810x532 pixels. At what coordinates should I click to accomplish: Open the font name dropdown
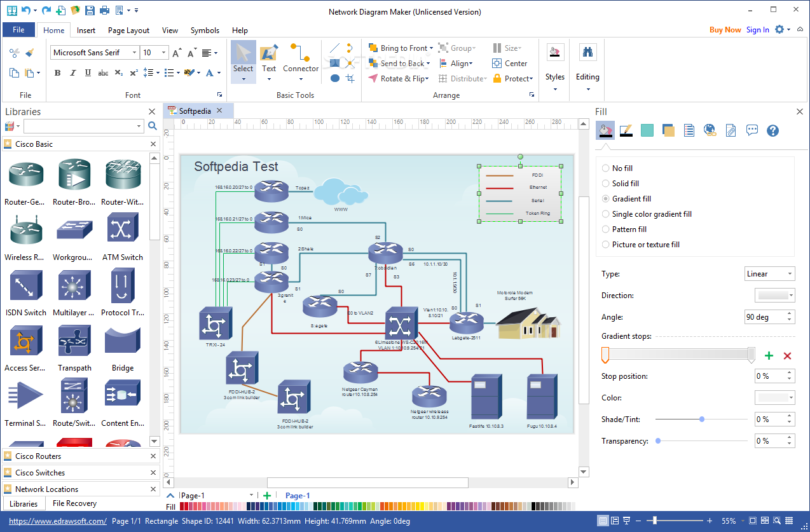[x=134, y=53]
